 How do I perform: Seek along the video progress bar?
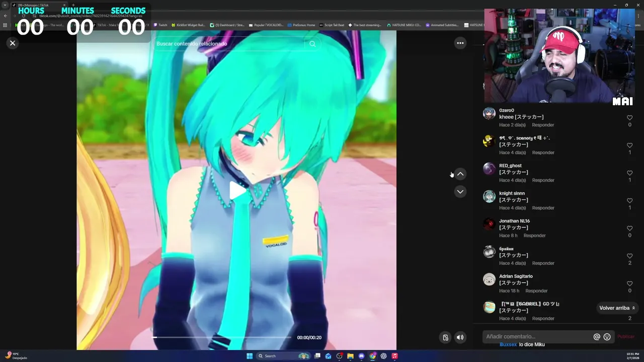(221, 337)
